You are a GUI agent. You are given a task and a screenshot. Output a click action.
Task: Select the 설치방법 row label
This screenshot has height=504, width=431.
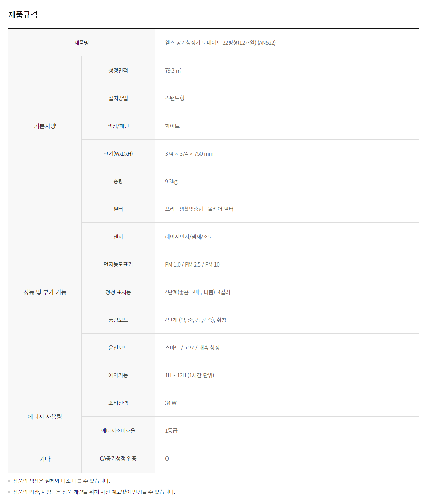[118, 98]
